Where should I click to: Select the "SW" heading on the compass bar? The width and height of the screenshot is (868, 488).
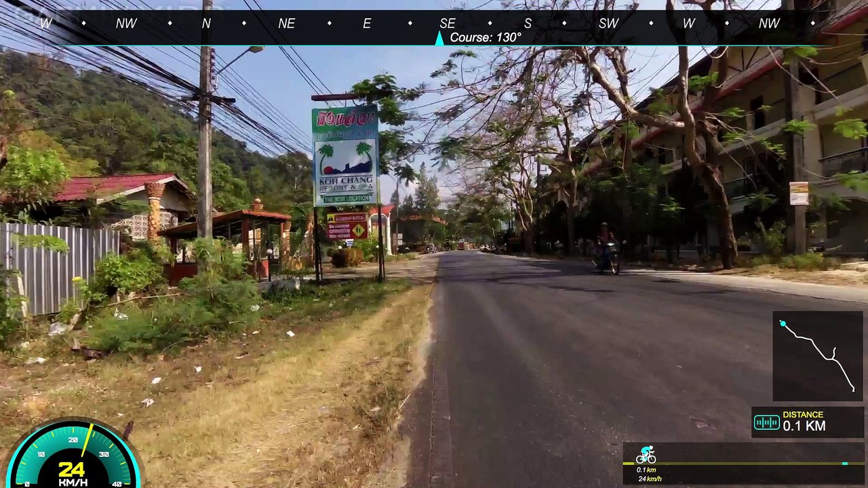608,24
